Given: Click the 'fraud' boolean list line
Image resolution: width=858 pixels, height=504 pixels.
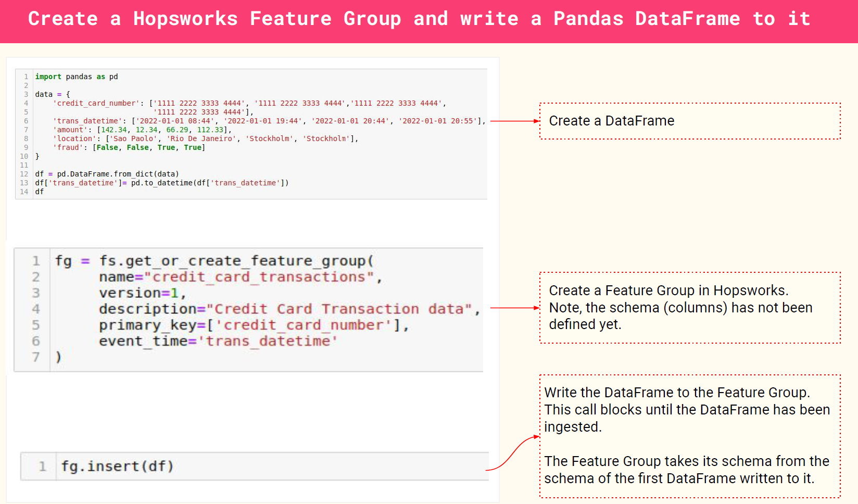Looking at the screenshot, I should click(x=129, y=147).
